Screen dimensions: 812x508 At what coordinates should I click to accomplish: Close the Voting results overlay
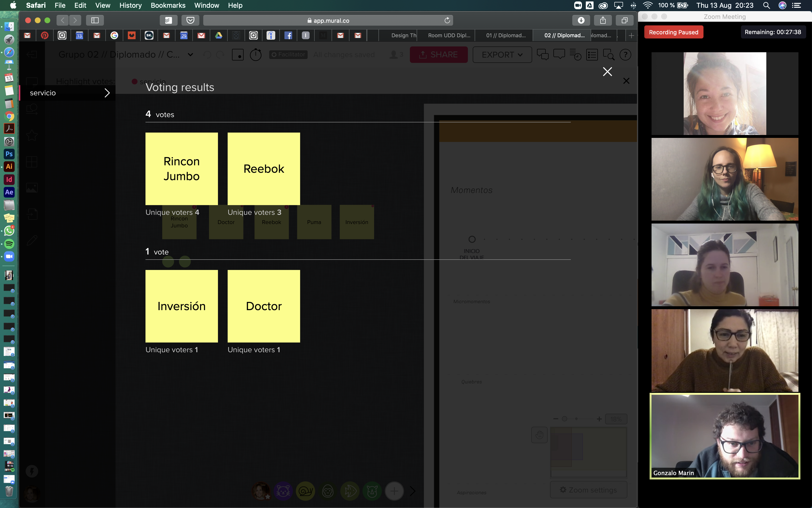click(x=607, y=72)
